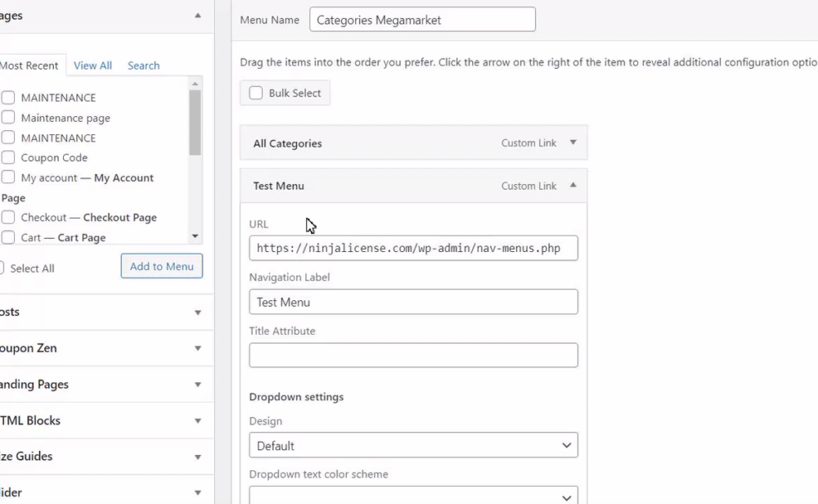Select the Maintenance page checkbox
818x504 pixels.
[8, 118]
